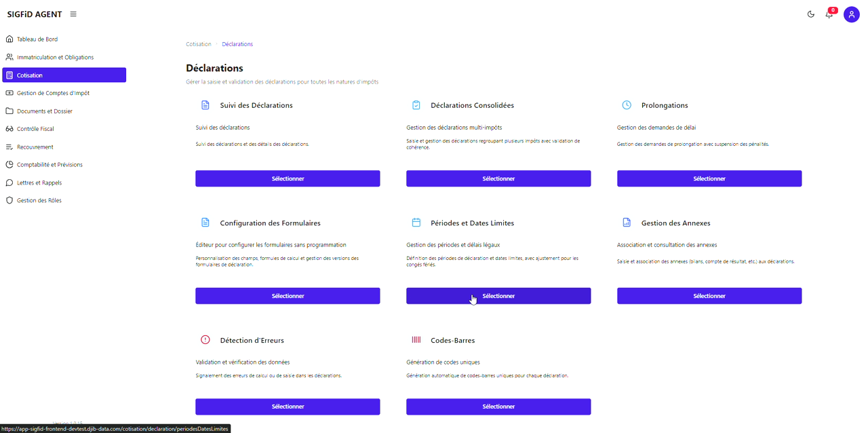Open the user profile avatar
The height and width of the screenshot is (433, 868).
coord(851,14)
